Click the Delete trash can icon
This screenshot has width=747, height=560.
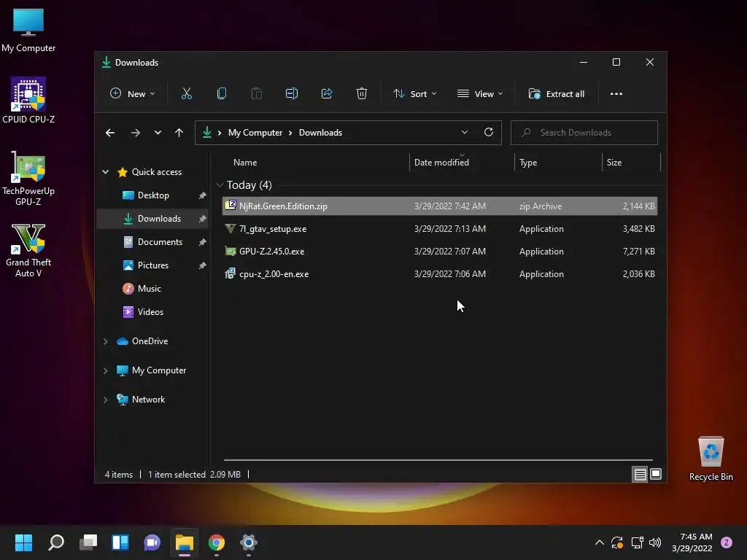coord(362,94)
